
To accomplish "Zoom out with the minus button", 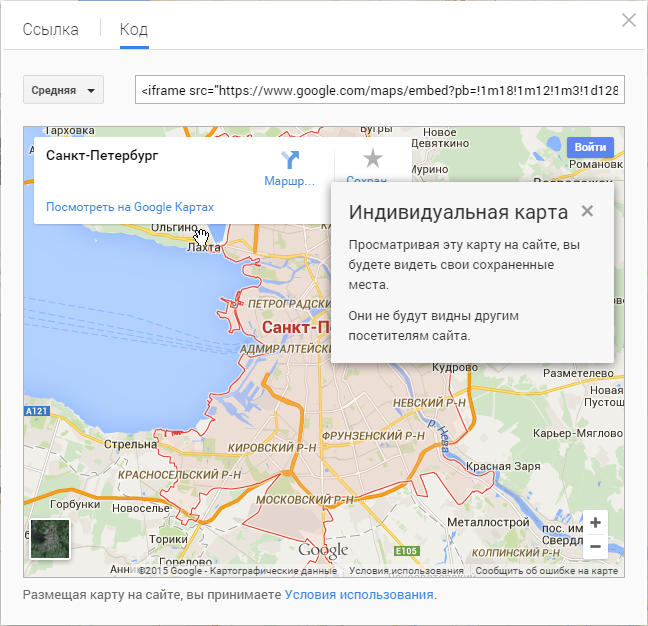I will [x=595, y=546].
